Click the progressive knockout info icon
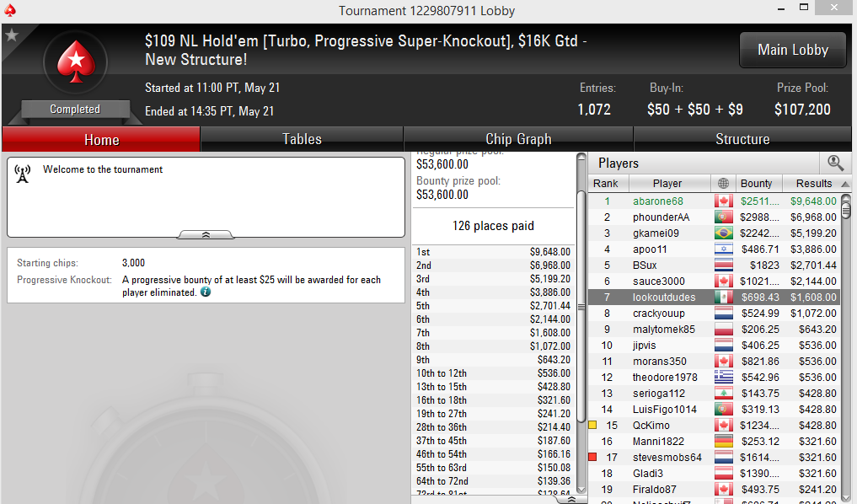The width and height of the screenshot is (857, 504). coord(206,292)
